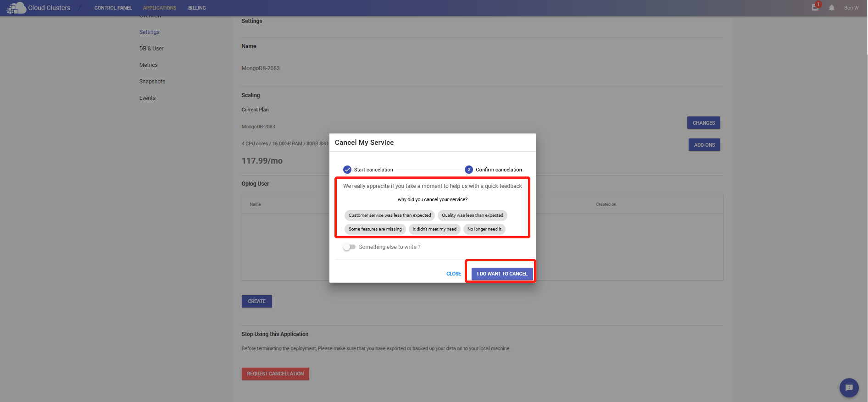The height and width of the screenshot is (402, 868).
Task: Click the Cancel My Service dialog title
Action: click(x=364, y=143)
